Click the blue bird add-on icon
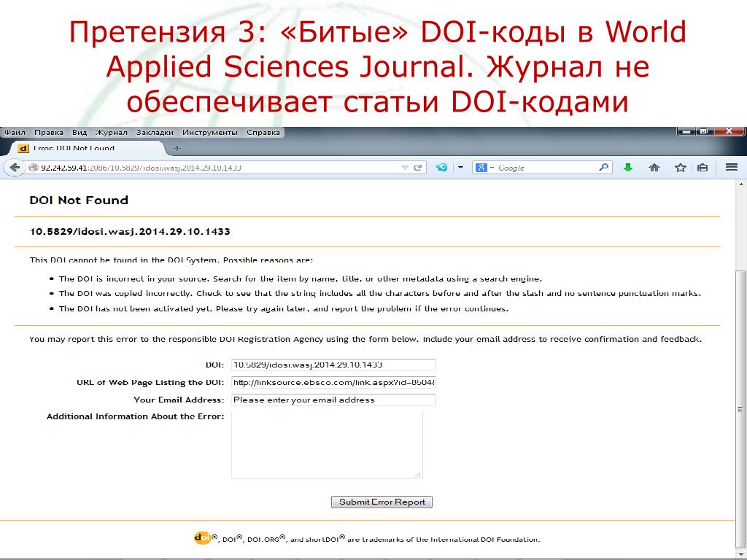The height and width of the screenshot is (560, 747). pyautogui.click(x=441, y=168)
